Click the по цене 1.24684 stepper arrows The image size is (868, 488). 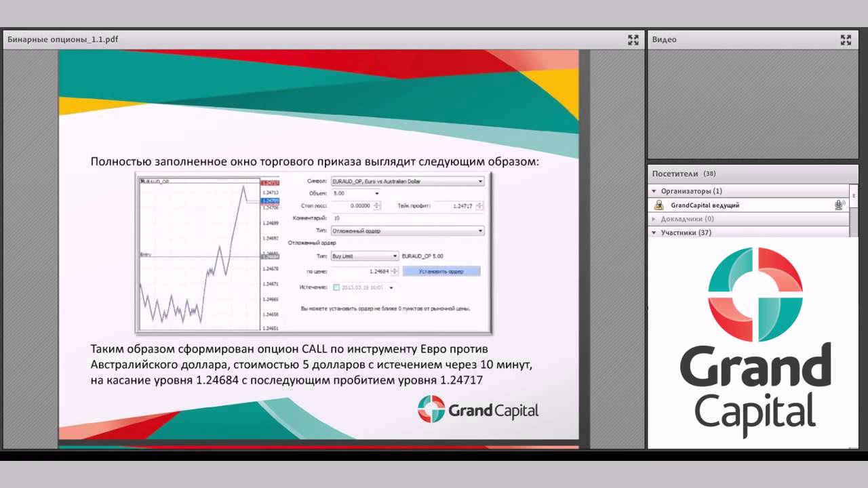click(x=395, y=271)
